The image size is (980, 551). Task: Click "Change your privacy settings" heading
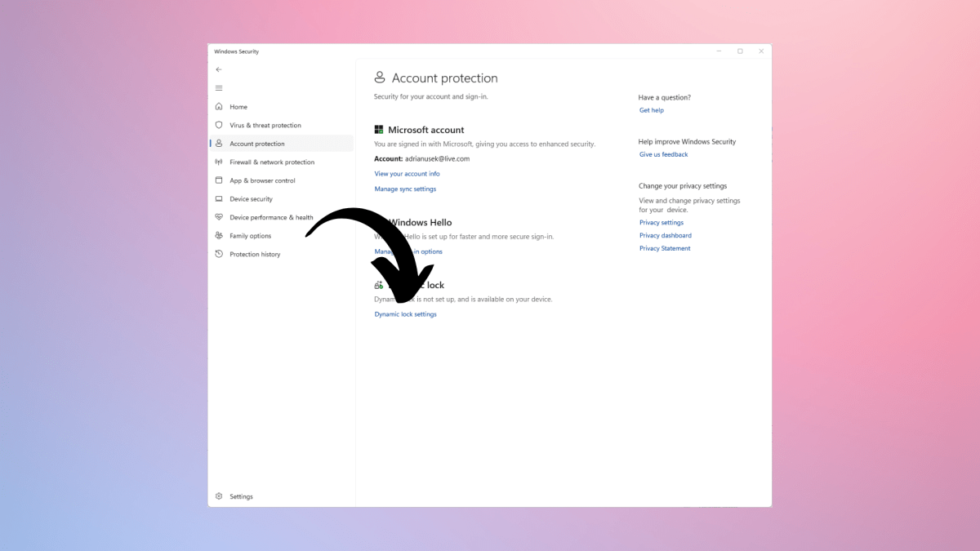pos(683,186)
